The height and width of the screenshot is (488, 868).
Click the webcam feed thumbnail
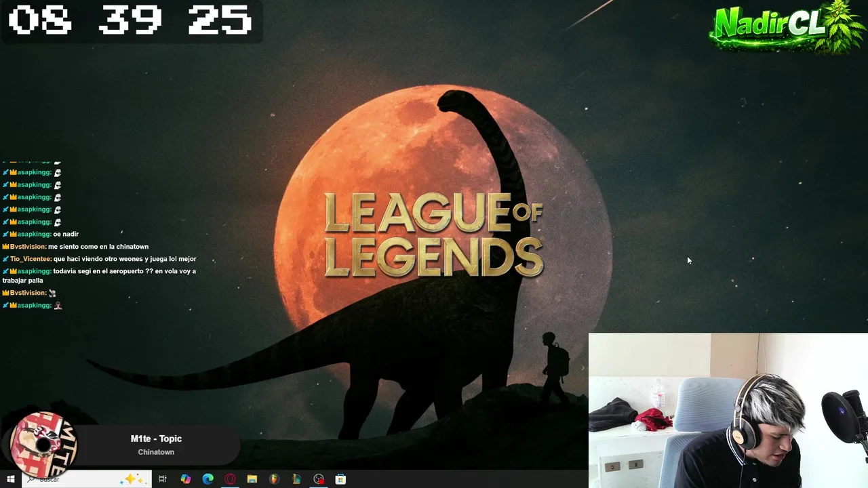tap(728, 410)
